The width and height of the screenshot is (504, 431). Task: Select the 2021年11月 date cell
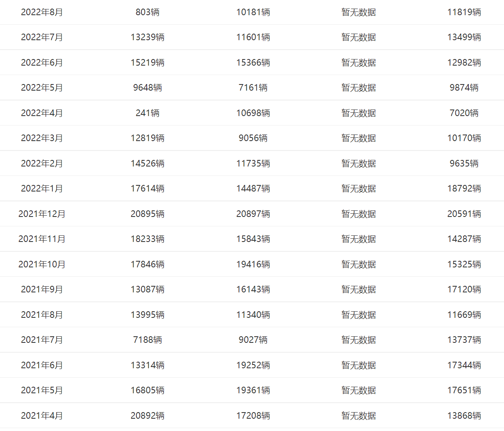tap(42, 239)
